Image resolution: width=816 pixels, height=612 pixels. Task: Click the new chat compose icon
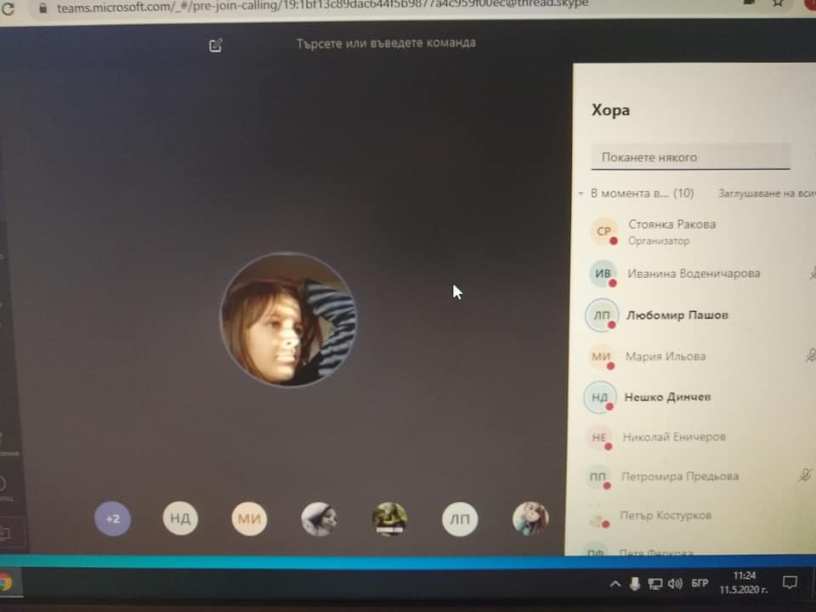point(215,45)
